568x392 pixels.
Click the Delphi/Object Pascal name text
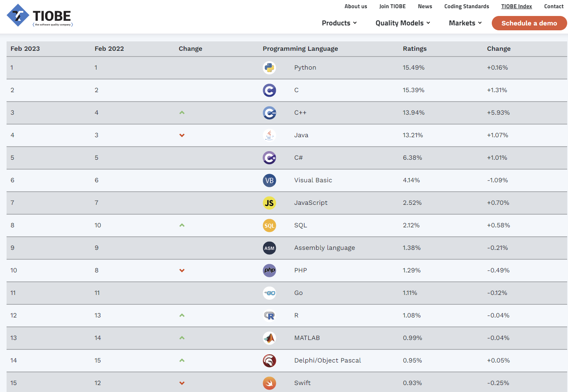[x=328, y=360]
